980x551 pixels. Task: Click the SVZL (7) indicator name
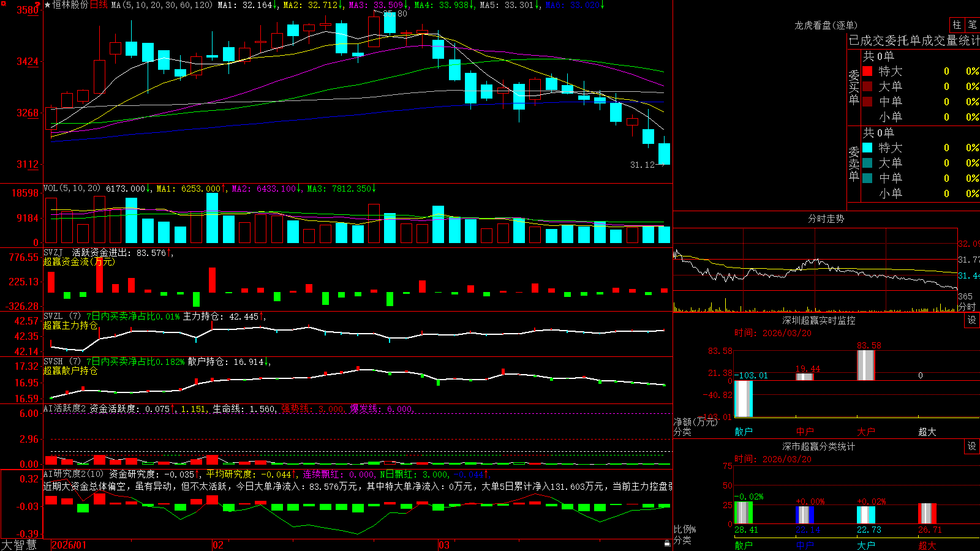62,316
